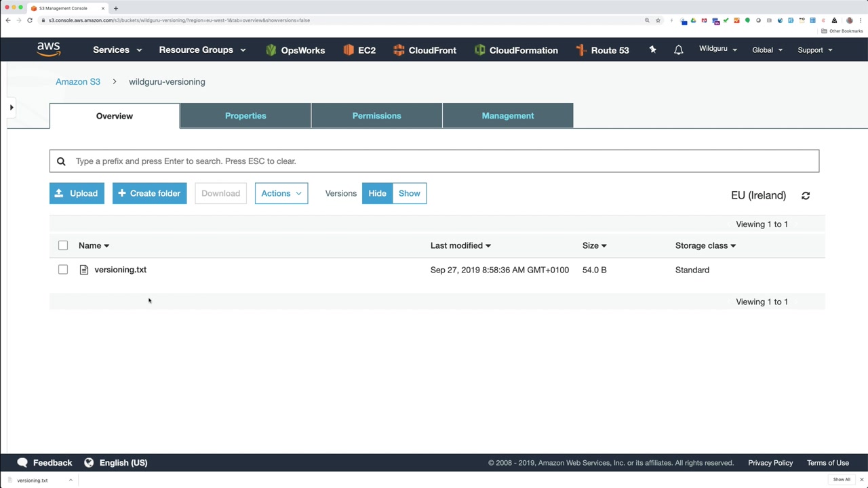Click the search magnifier icon
The width and height of the screenshot is (868, 488).
coord(61,161)
